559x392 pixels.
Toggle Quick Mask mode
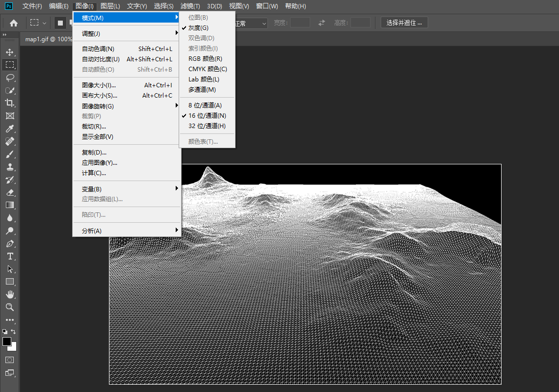click(x=10, y=360)
